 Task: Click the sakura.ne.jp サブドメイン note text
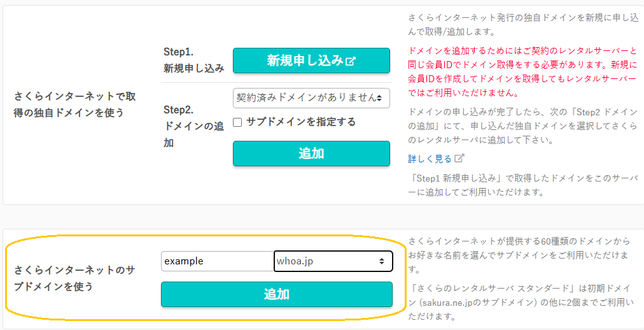coord(522,302)
